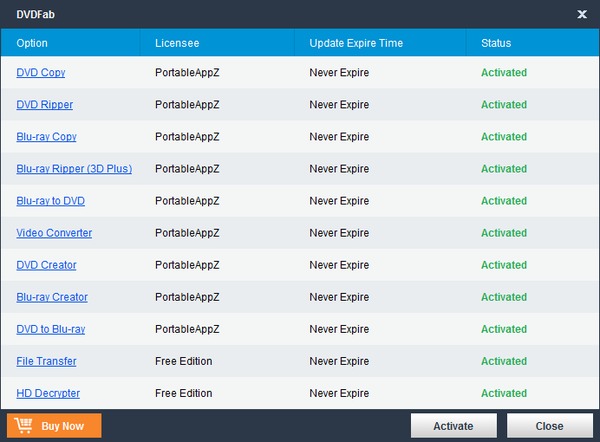Click the Option column header
The height and width of the screenshot is (442, 600).
pyautogui.click(x=32, y=43)
